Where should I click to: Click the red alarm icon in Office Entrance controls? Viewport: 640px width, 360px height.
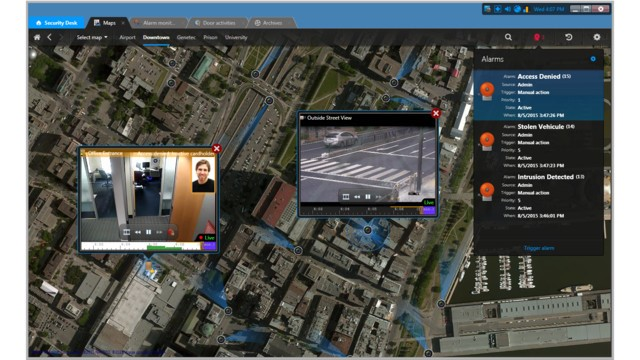coord(171,232)
